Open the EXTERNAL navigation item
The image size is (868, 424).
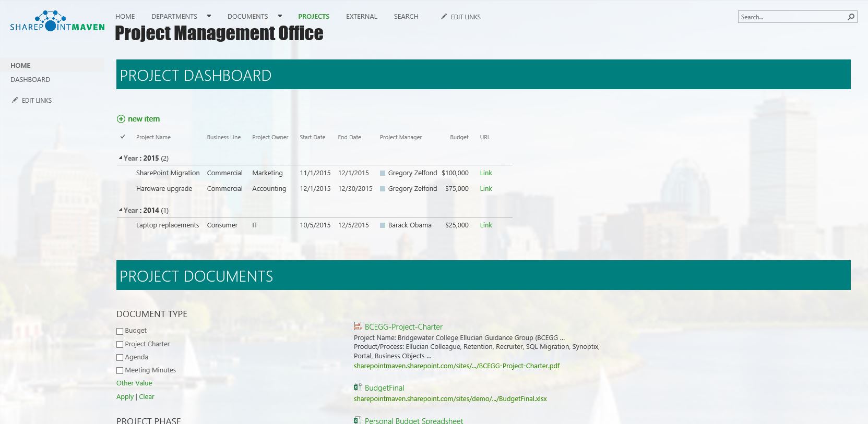[x=362, y=17]
